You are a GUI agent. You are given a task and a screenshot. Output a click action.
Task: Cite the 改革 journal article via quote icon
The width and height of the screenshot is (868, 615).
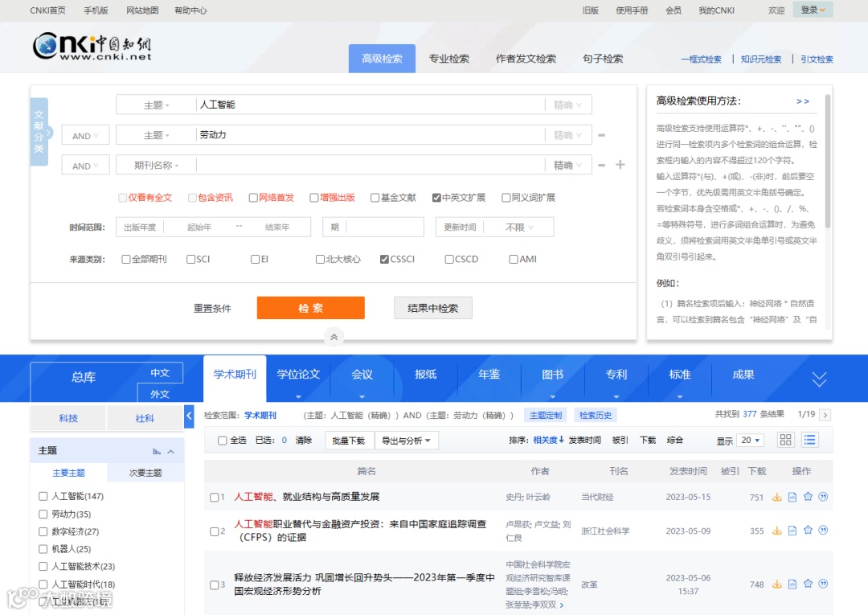click(x=823, y=584)
